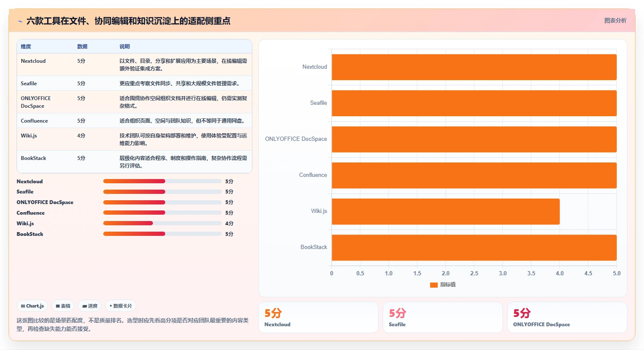Select the 表格 tag chip
The height and width of the screenshot is (350, 644).
63,306
